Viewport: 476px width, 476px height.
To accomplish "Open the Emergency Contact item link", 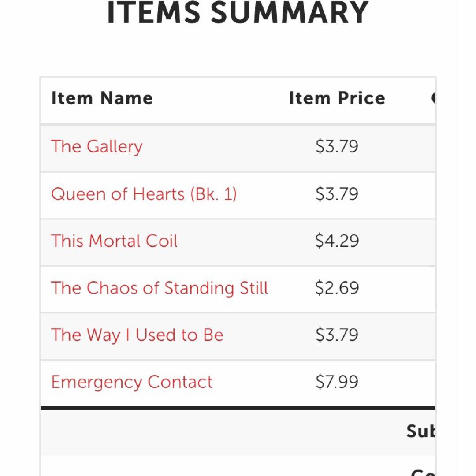I will click(x=132, y=382).
